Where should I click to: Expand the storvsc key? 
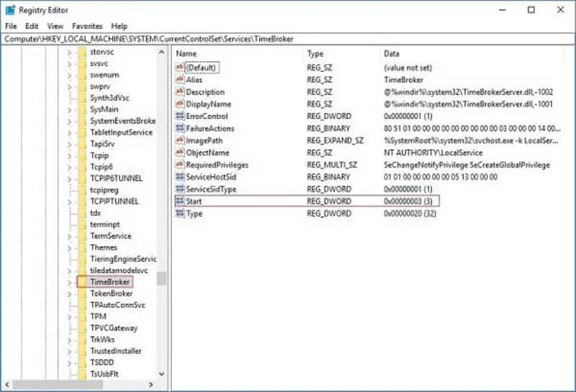click(69, 52)
